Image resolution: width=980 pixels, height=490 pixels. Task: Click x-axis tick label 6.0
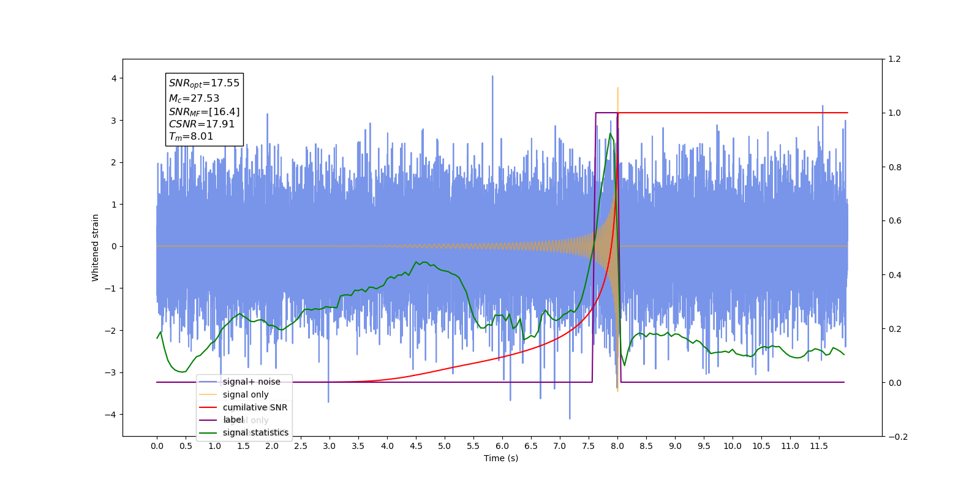[502, 446]
